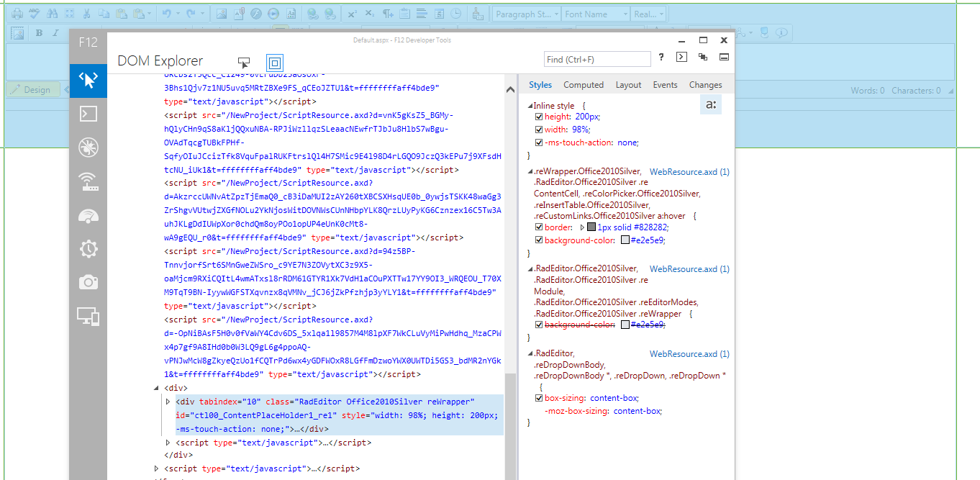Click the Spell Check icon in RadEditor
980x480 pixels.
(35, 14)
